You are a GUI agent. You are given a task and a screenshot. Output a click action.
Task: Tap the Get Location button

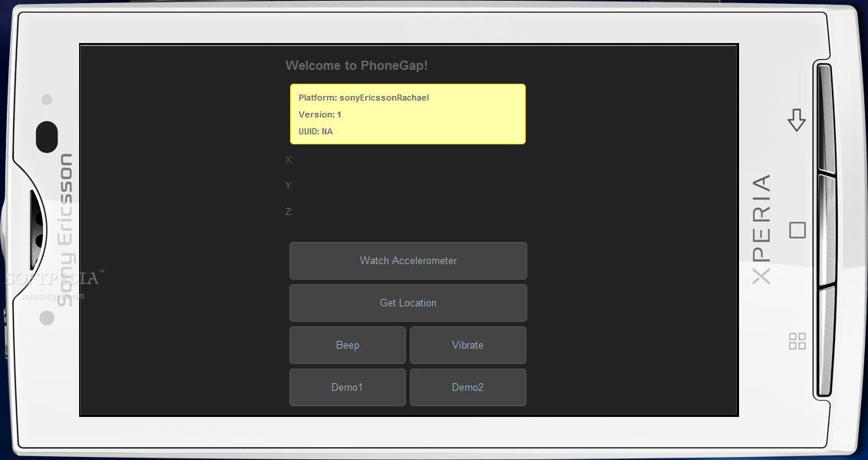point(408,303)
